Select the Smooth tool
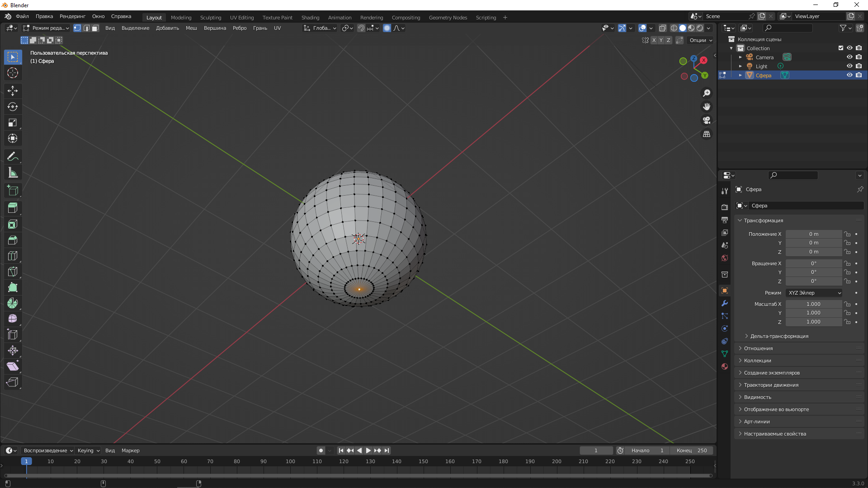The width and height of the screenshot is (868, 488). tap(13, 319)
